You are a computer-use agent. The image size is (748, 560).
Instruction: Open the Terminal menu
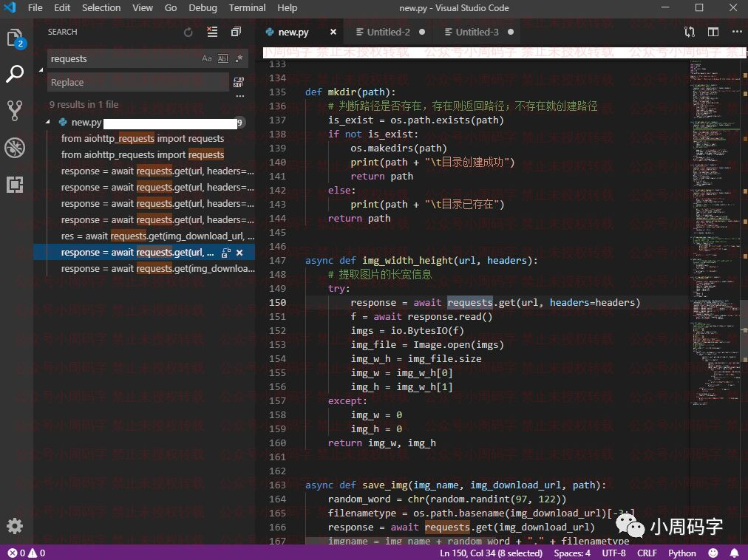(x=247, y=8)
